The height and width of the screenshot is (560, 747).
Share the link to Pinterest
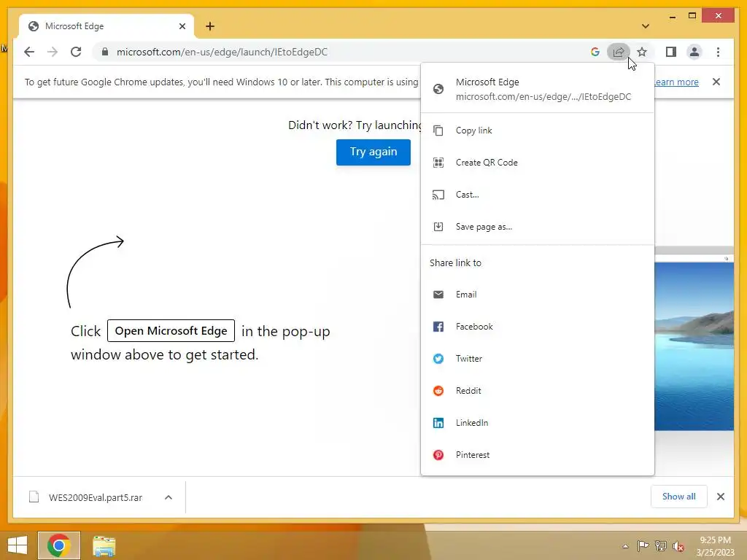(x=538, y=455)
